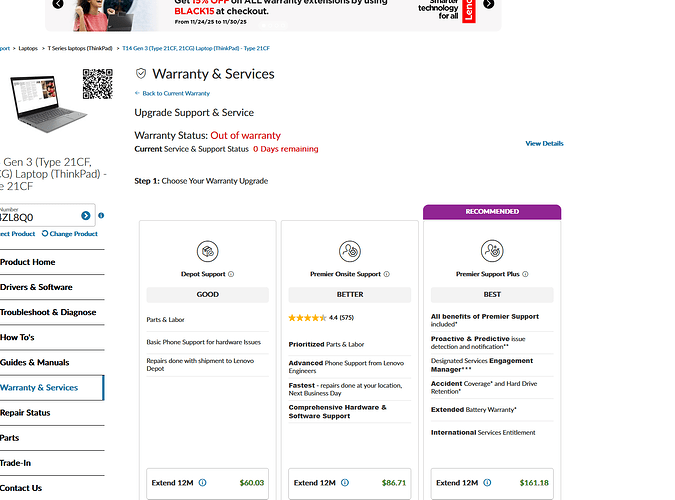Click the View Details link
Screen dimensions: 675x500
point(544,144)
